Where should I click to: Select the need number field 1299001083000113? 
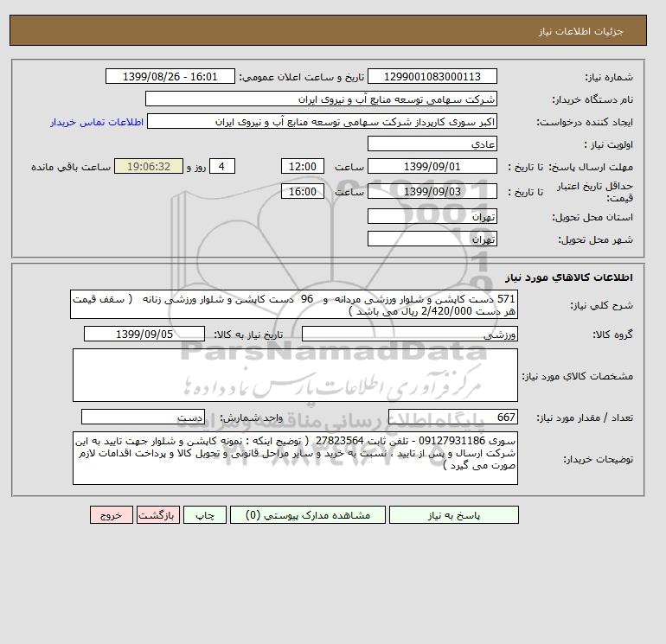click(432, 76)
